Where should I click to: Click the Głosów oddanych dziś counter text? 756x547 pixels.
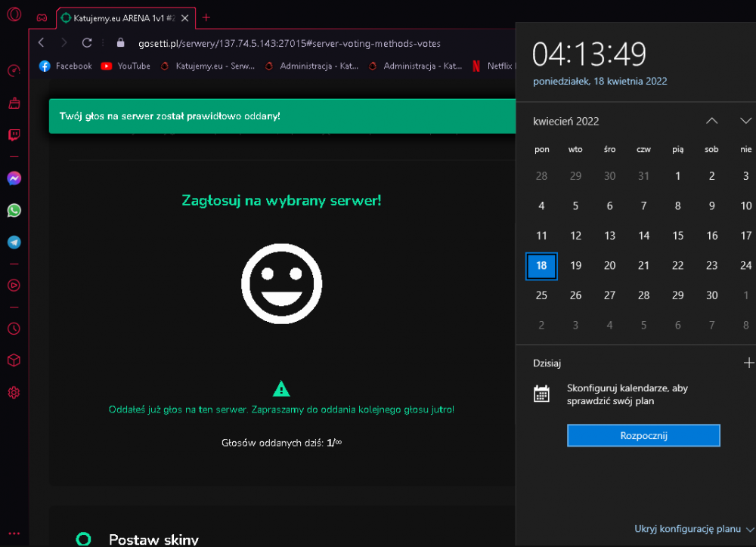click(281, 443)
